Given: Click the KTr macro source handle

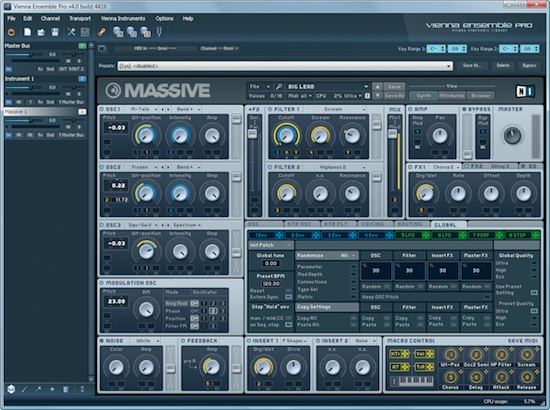Looking at the screenshot, I should (399, 354).
